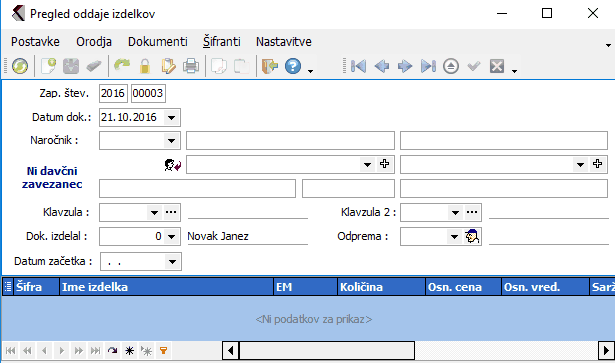
Task: Open the left contact combo box dropdown
Action: tap(367, 165)
